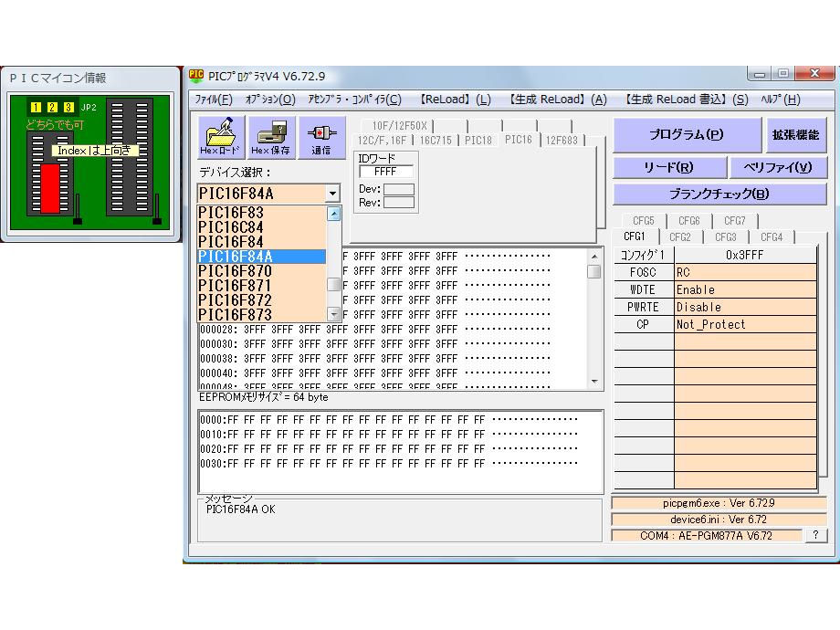Click the Hex save (Hex保存) icon
This screenshot has height=630, width=840.
pos(271,137)
